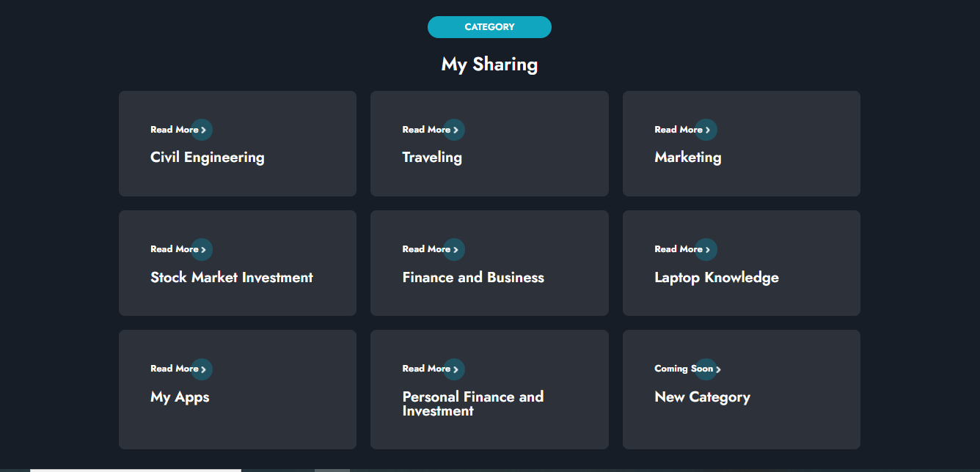980x472 pixels.
Task: Select the Marketing category title
Action: pyautogui.click(x=687, y=158)
